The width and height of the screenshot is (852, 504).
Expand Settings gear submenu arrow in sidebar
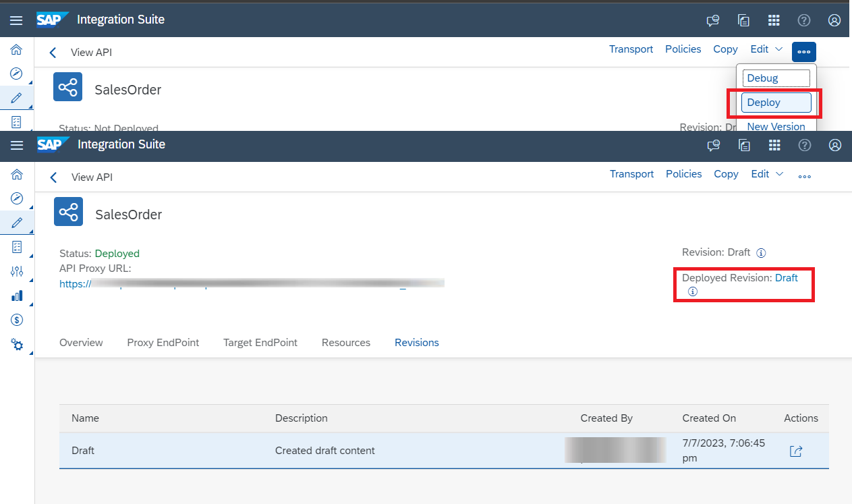pyautogui.click(x=32, y=352)
